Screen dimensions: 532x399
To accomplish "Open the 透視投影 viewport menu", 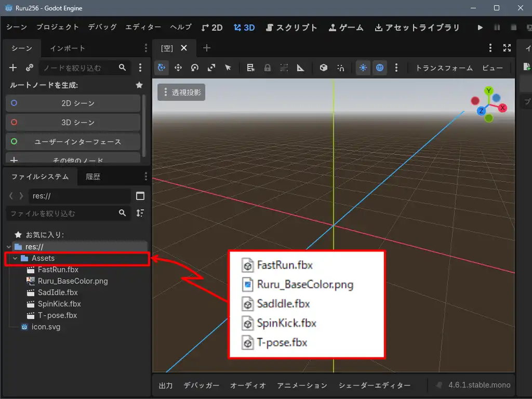I will (181, 92).
